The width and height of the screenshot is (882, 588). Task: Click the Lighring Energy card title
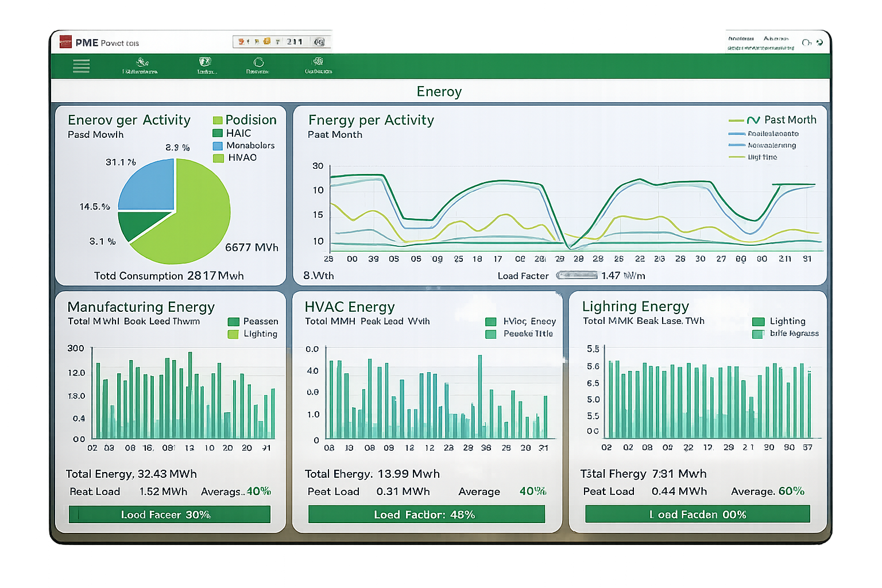coord(636,307)
